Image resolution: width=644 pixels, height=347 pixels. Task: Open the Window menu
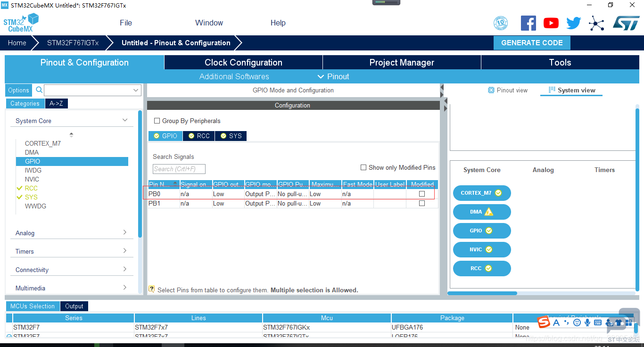(x=209, y=23)
